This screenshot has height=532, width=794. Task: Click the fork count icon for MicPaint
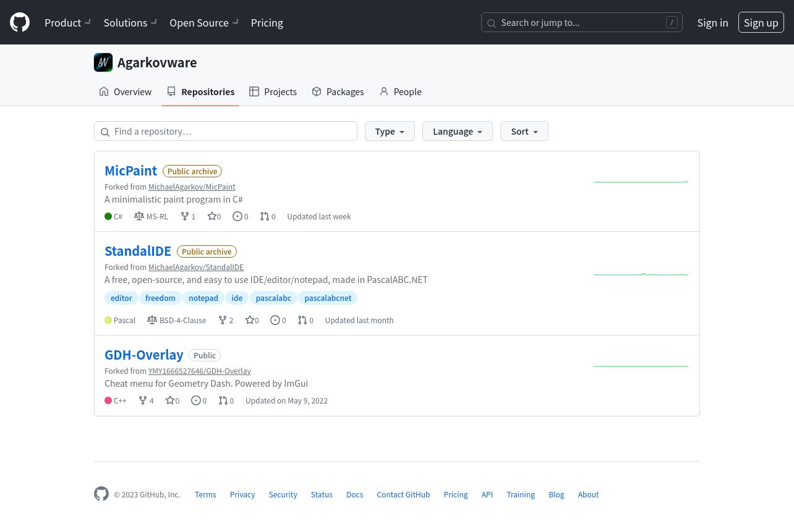click(184, 216)
